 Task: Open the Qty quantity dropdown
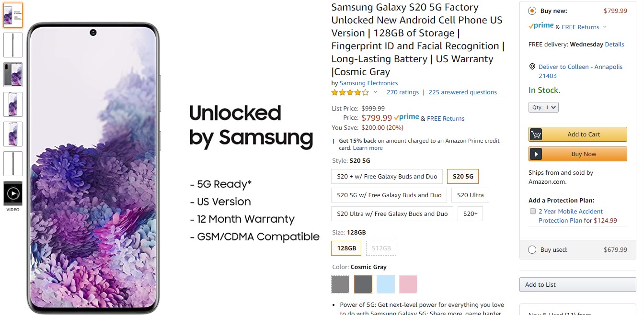click(543, 107)
